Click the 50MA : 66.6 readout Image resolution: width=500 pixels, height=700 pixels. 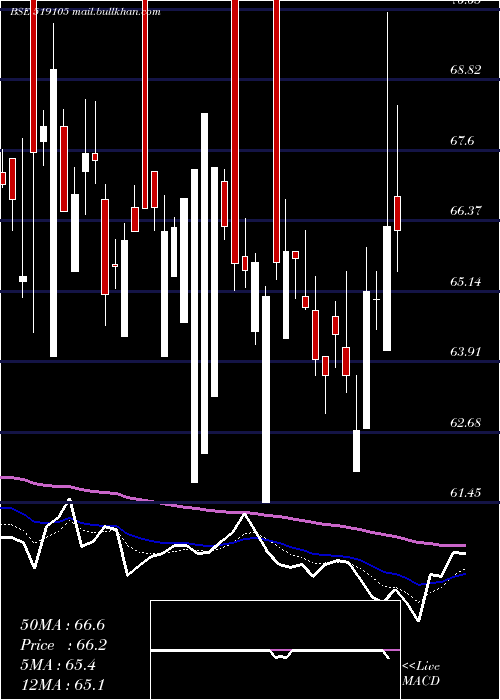[63, 625]
